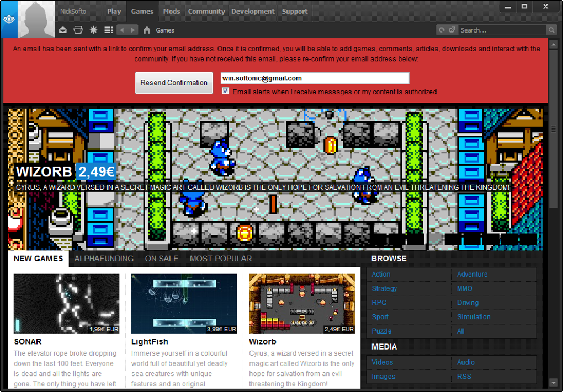Browse the MMO category
Viewport: 563px width, 392px height.
click(465, 288)
